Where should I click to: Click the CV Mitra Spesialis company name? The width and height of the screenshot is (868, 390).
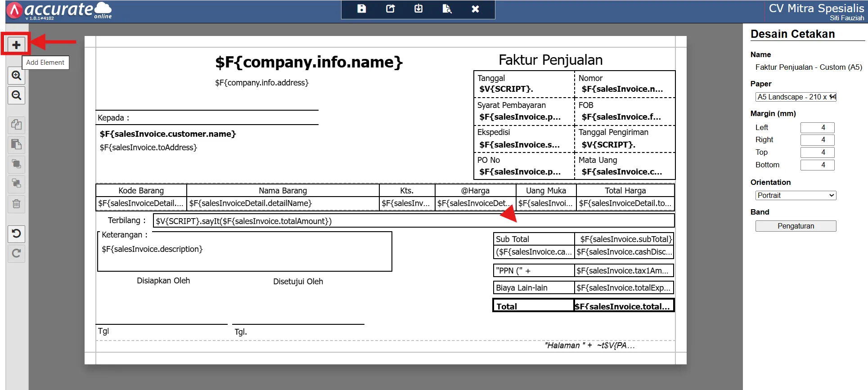pyautogui.click(x=816, y=8)
